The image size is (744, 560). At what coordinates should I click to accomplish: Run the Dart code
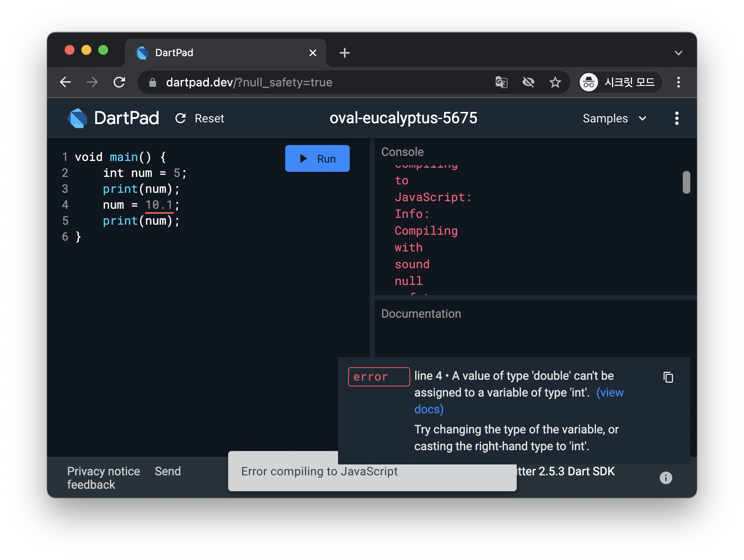[317, 158]
